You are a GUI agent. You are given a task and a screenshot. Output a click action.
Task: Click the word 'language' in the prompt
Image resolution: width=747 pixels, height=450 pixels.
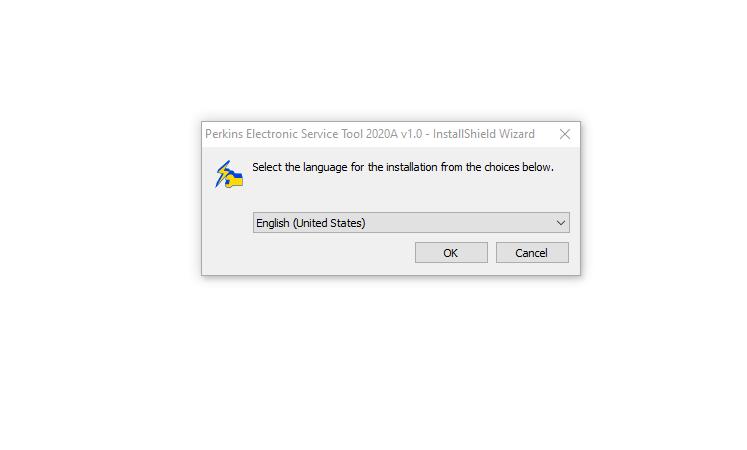(x=325, y=168)
